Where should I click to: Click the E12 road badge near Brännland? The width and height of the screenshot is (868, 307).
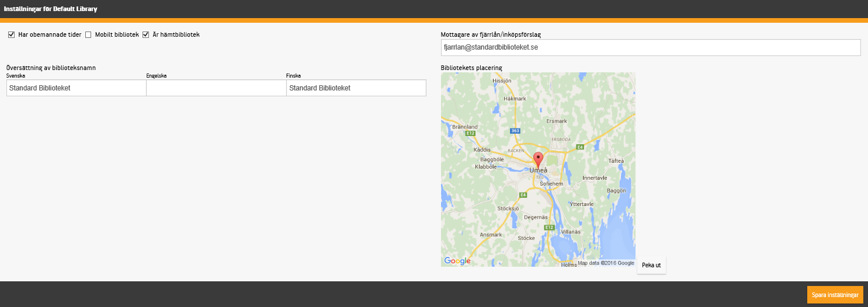470,134
